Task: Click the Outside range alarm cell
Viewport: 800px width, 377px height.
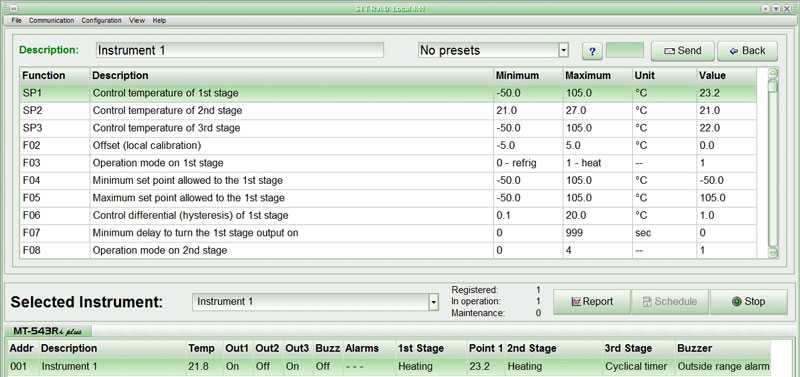Action: (723, 366)
